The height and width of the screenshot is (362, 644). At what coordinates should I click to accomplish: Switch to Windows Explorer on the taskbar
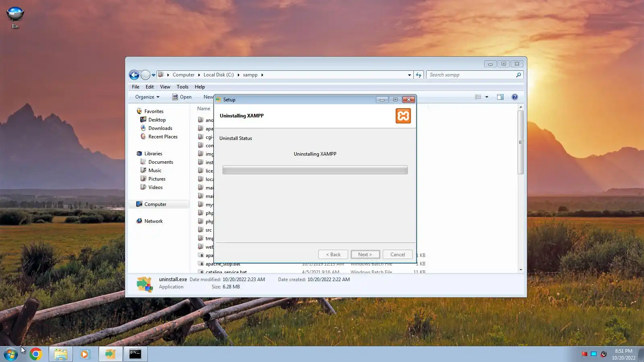61,354
